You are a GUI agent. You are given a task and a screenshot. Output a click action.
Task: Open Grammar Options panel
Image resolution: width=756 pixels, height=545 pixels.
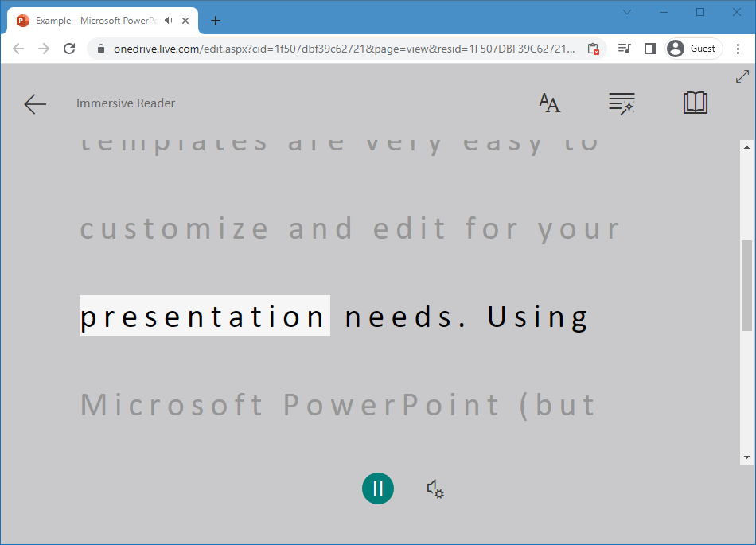(621, 103)
